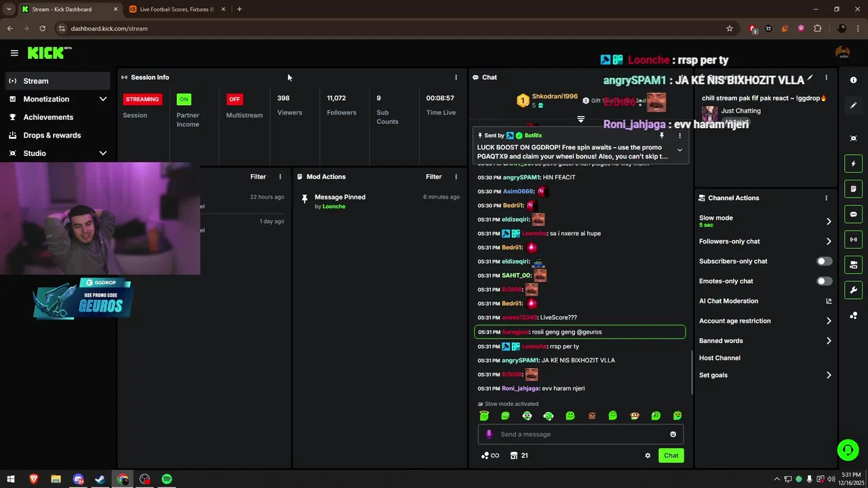
Task: Click the shop icon showing 21
Action: click(519, 455)
